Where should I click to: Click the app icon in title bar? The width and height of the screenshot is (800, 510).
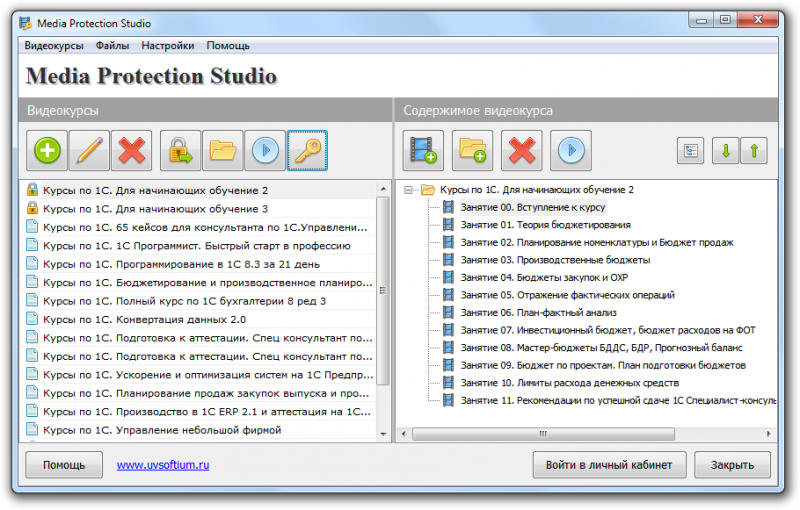pos(26,23)
